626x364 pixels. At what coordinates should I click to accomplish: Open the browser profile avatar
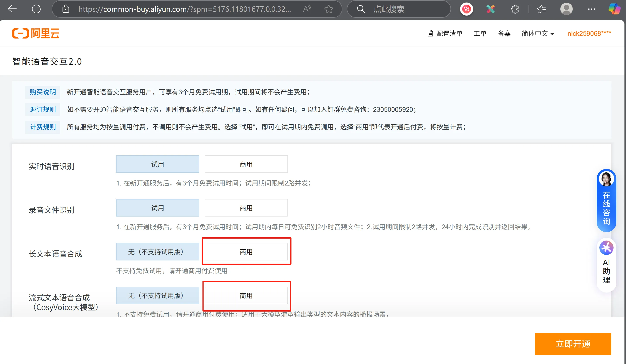(566, 9)
